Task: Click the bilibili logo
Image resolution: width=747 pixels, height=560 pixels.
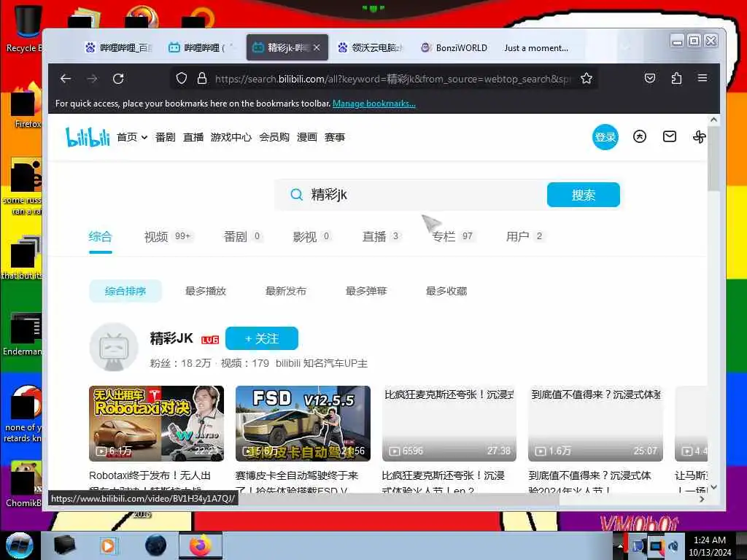Action: tap(88, 137)
